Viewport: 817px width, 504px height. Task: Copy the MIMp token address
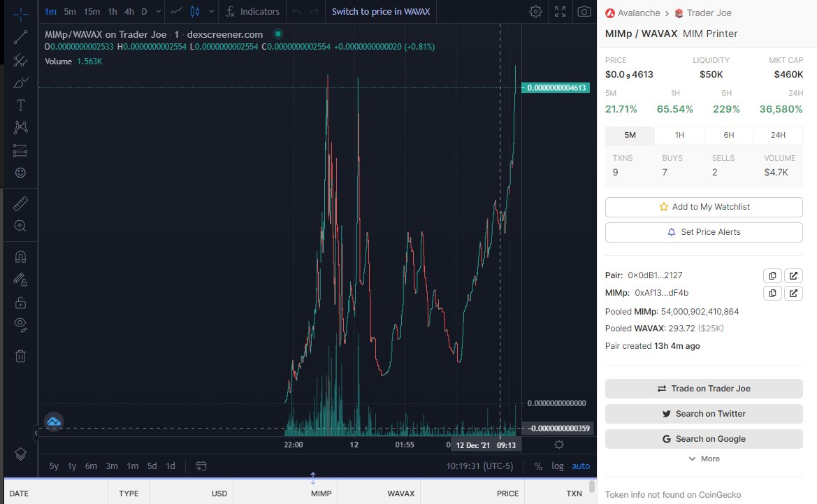[x=772, y=294]
